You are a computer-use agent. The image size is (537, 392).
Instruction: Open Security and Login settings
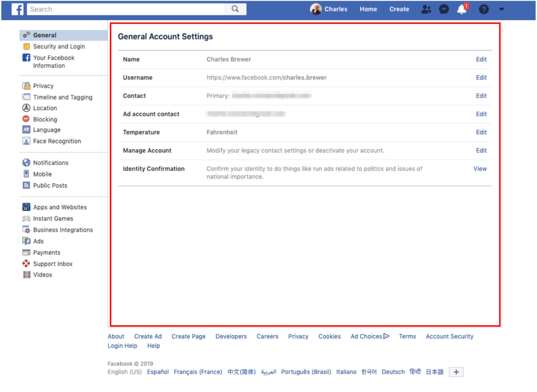tap(59, 46)
